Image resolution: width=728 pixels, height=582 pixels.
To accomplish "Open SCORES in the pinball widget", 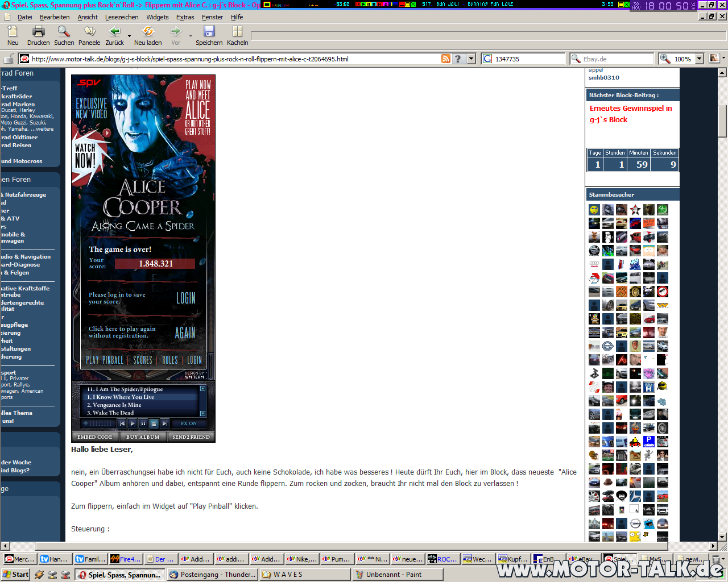I will pos(143,360).
